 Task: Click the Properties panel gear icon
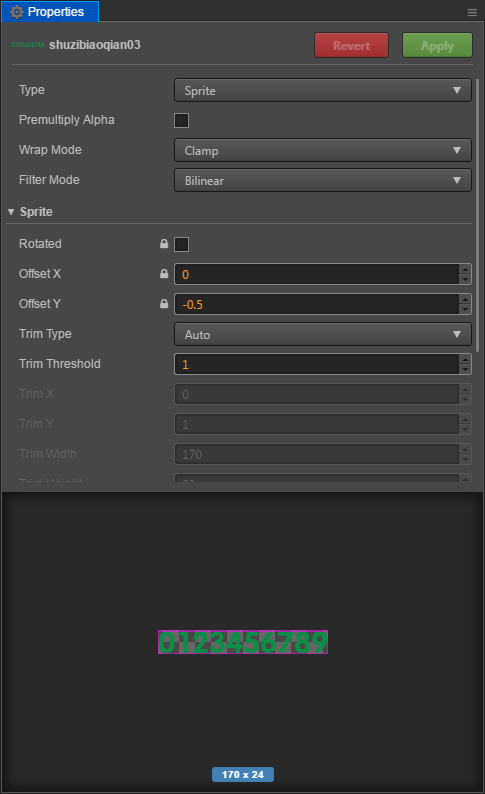[x=17, y=12]
